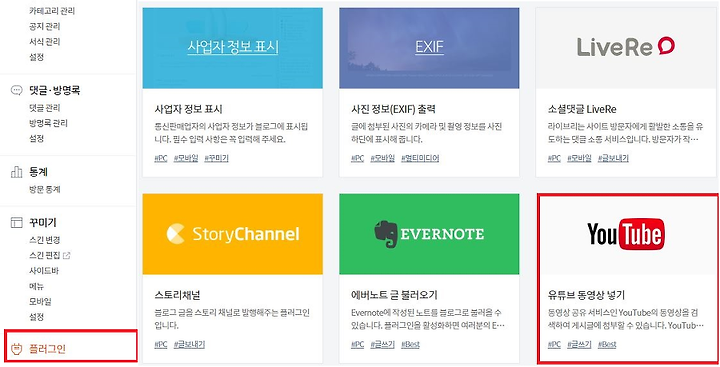The width and height of the screenshot is (720, 367).
Task: Select the 통계 section heading
Action: pos(38,172)
